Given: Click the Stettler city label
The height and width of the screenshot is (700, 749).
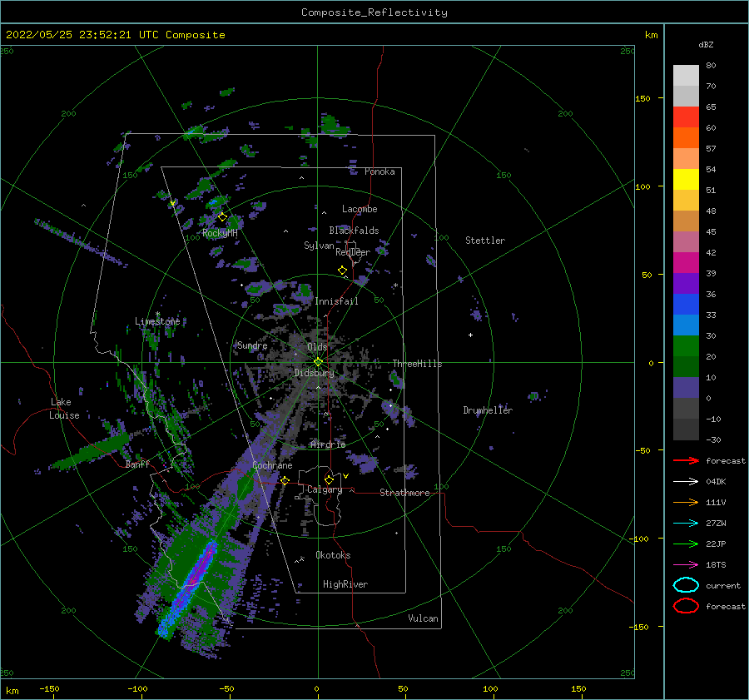Looking at the screenshot, I should point(485,241).
